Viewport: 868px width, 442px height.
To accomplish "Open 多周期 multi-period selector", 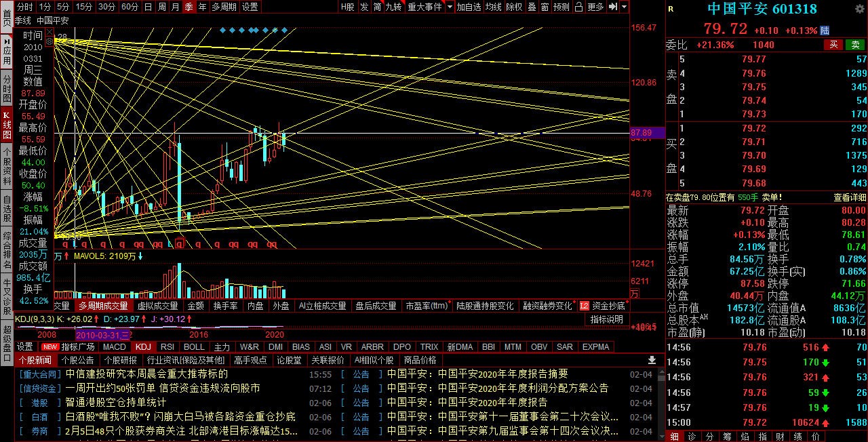I will click(x=224, y=7).
